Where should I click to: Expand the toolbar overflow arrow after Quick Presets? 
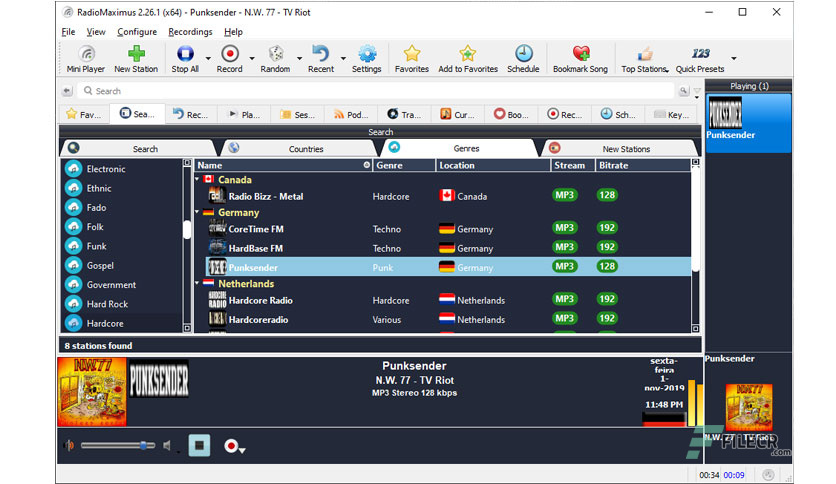point(734,58)
